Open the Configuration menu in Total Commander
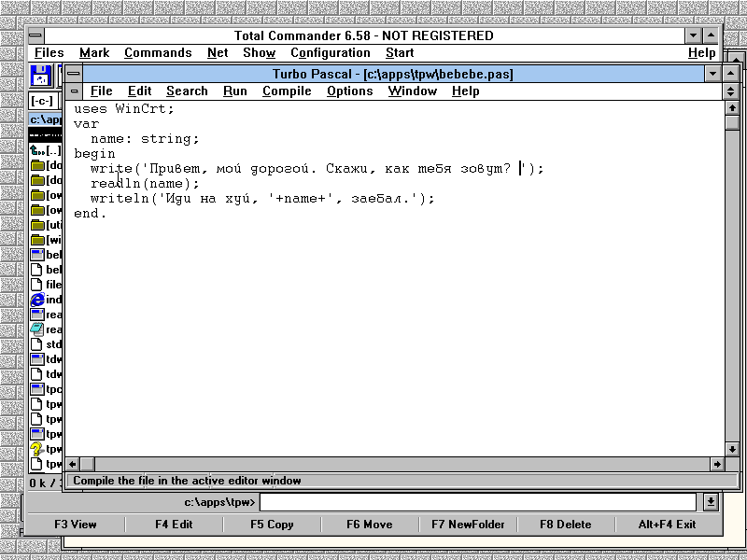 (x=331, y=53)
